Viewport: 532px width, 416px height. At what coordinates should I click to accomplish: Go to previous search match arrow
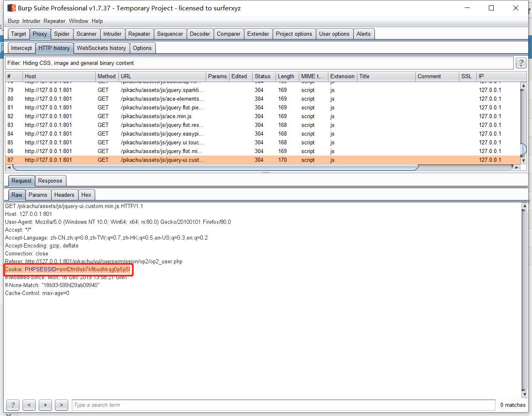coord(29,405)
